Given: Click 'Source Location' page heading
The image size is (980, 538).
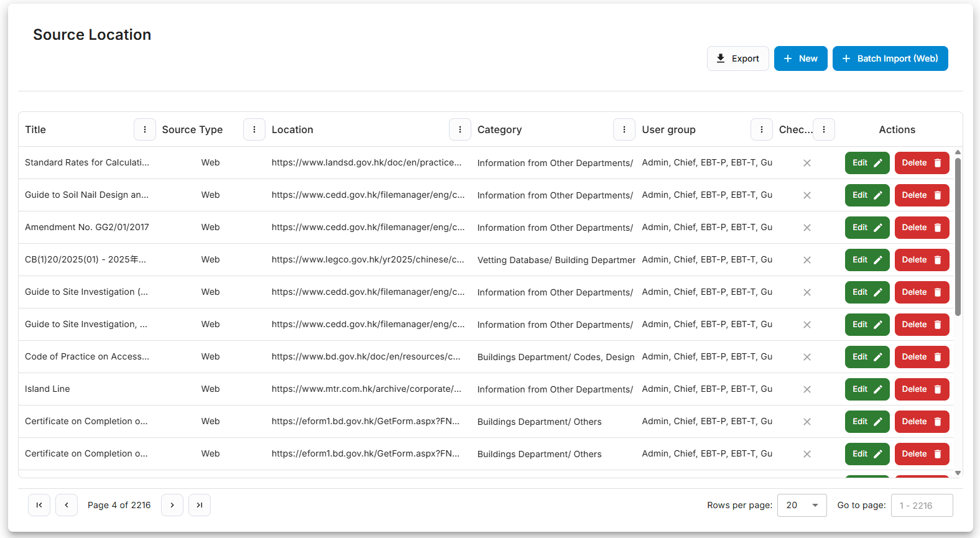Looking at the screenshot, I should pyautogui.click(x=92, y=35).
